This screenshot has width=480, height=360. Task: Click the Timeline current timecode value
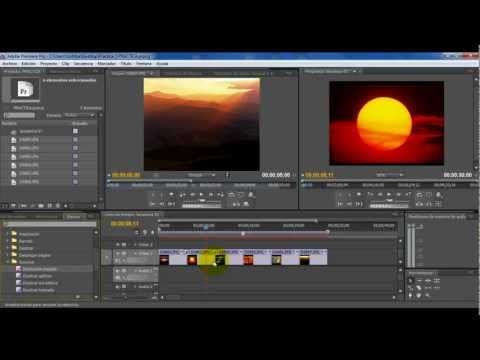click(125, 224)
